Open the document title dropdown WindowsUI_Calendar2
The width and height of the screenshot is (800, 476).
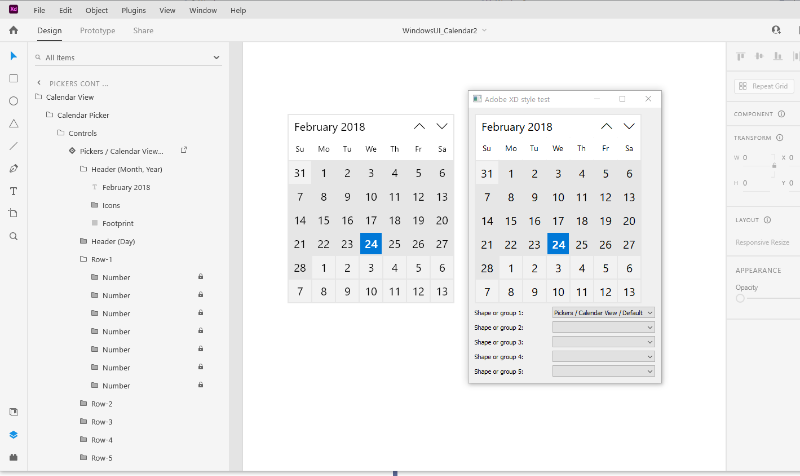484,31
